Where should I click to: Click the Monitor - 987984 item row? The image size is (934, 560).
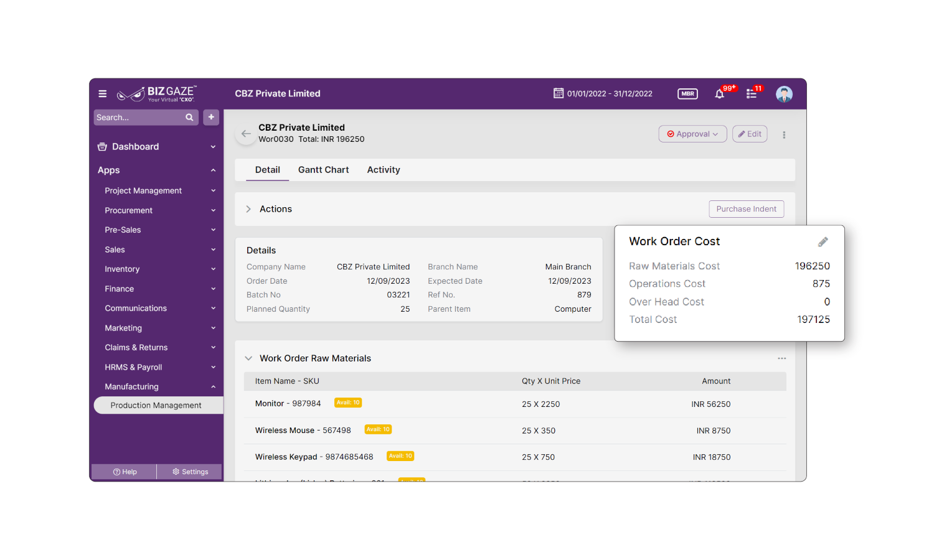(x=515, y=404)
